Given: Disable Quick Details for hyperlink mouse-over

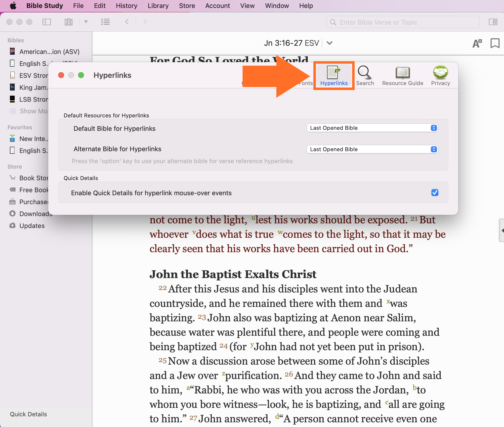Looking at the screenshot, I should pos(435,192).
